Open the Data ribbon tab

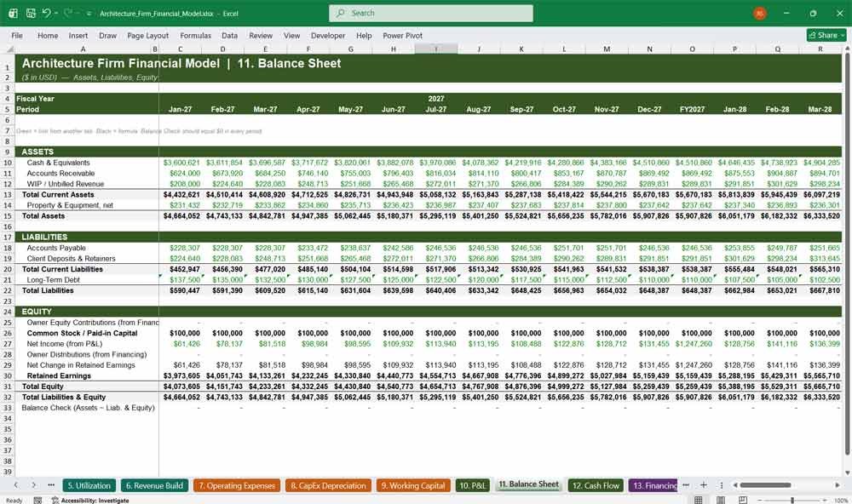(x=229, y=35)
